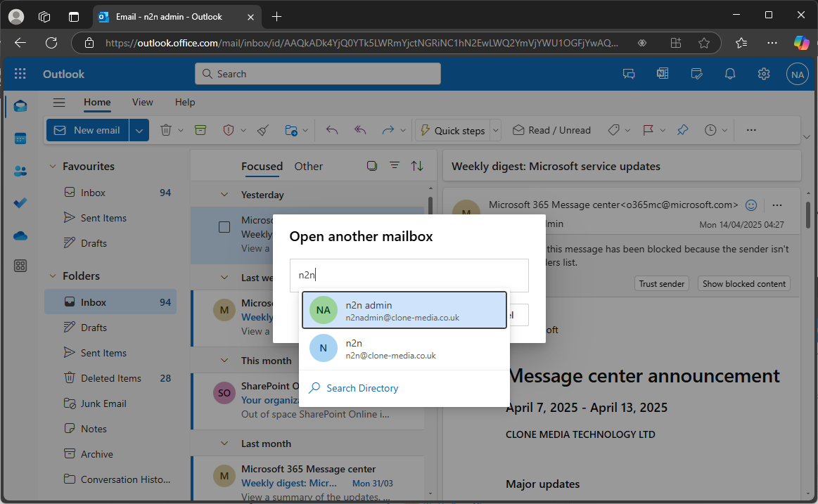Sort the message list
Screen dimensions: 818x504
pyautogui.click(x=417, y=167)
